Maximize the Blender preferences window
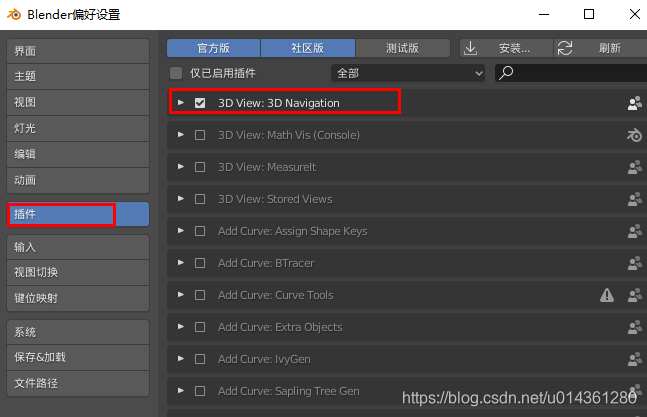This screenshot has height=417, width=647. [x=589, y=14]
